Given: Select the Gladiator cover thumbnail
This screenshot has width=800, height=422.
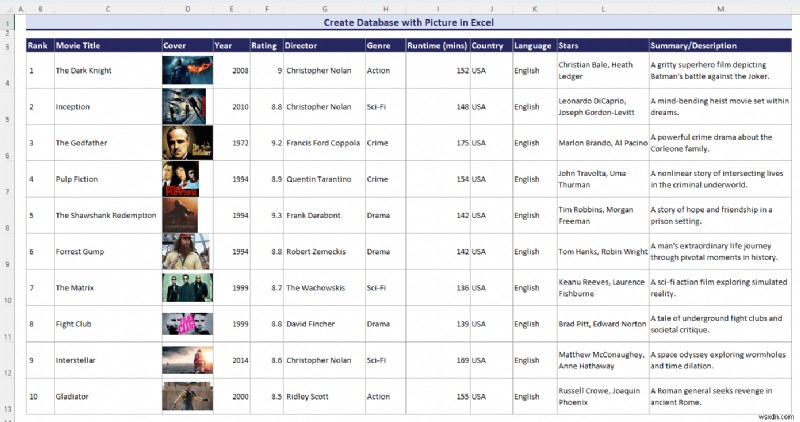Looking at the screenshot, I should [187, 396].
